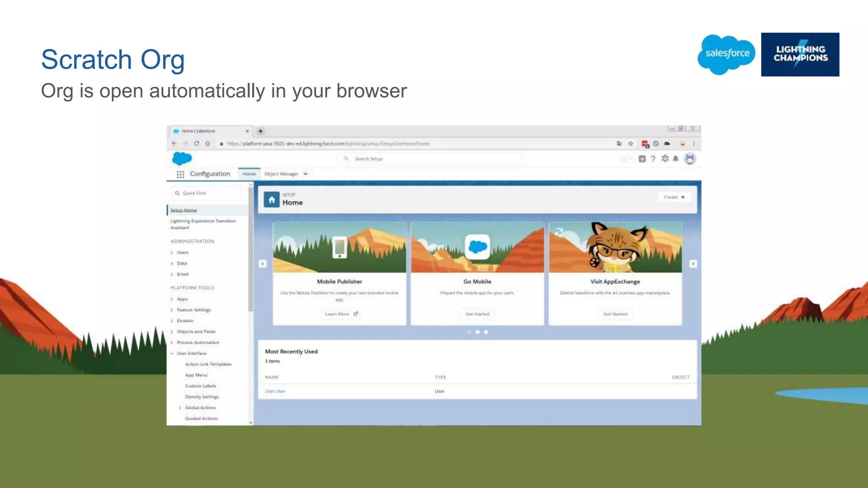Open the help question mark icon
The image size is (868, 488).
[x=653, y=159]
